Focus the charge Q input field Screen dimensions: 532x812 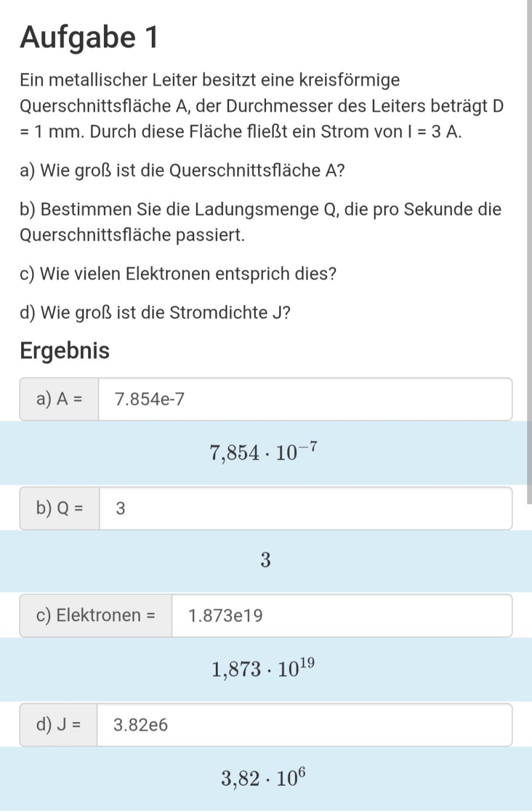pos(305,509)
